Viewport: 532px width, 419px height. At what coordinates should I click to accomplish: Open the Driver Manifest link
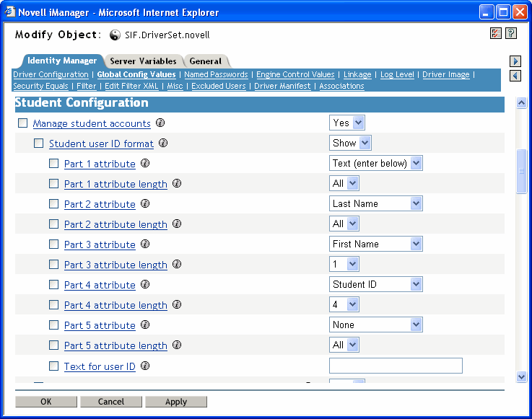coord(282,86)
